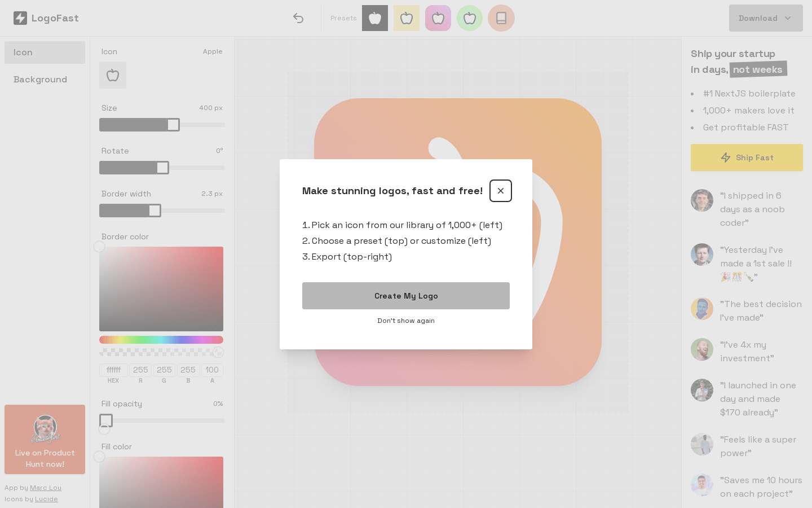Select the pink gradient apple preset
Image resolution: width=812 pixels, height=508 pixels.
tap(438, 18)
